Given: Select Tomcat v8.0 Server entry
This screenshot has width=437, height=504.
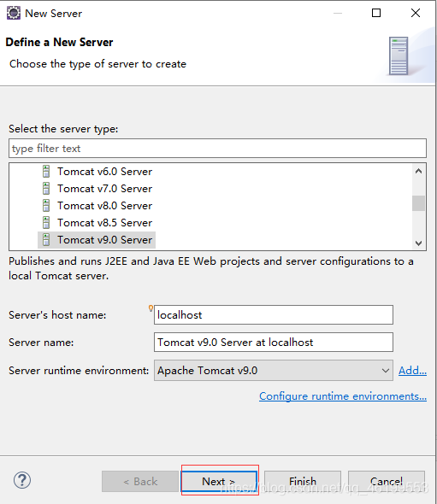Looking at the screenshot, I should coord(104,205).
